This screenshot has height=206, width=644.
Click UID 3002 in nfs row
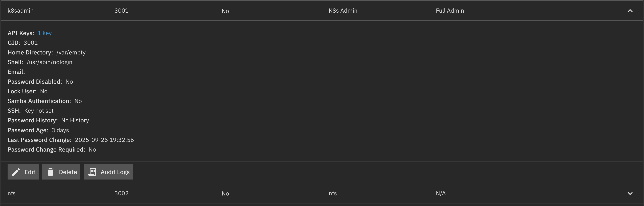(121, 194)
